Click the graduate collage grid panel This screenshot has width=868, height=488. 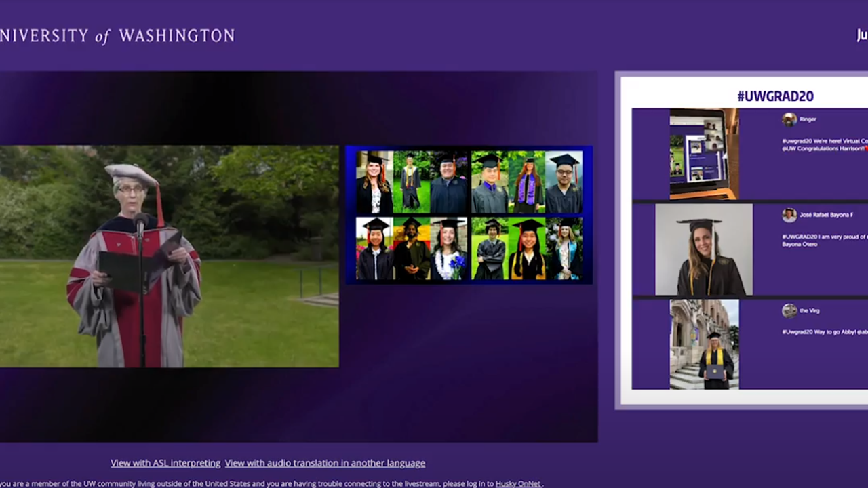[469, 216]
